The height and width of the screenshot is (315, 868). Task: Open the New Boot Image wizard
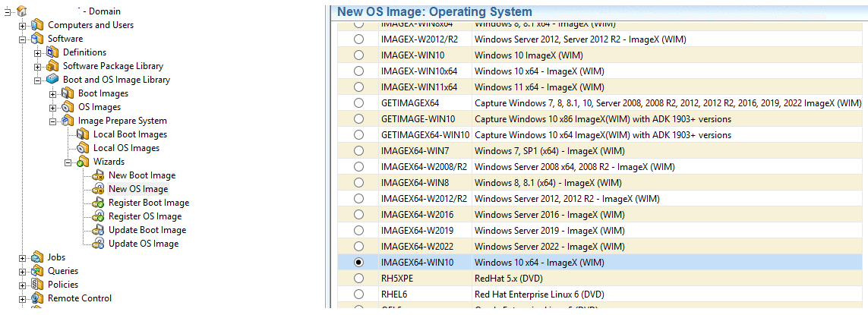pos(141,175)
